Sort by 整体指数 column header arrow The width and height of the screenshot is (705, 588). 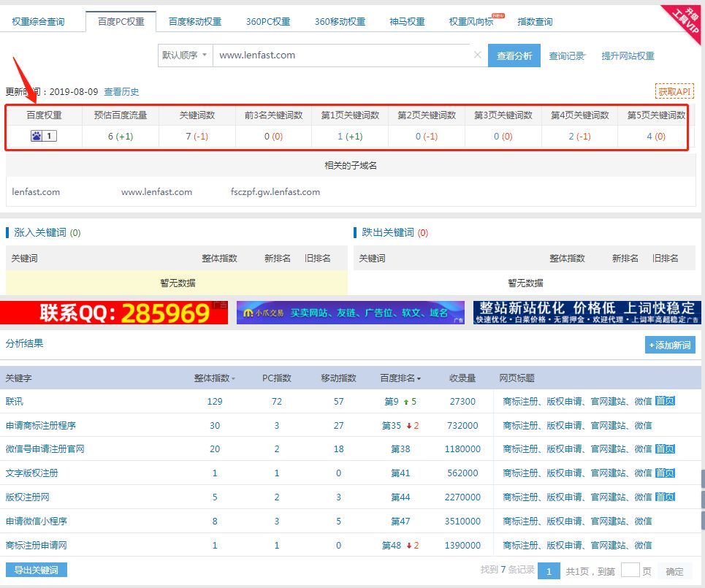tap(233, 379)
